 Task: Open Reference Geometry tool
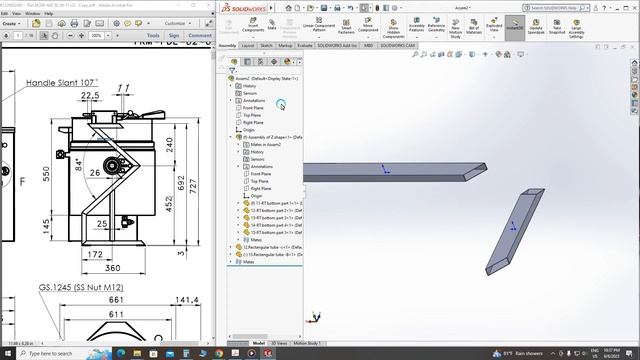point(436,25)
